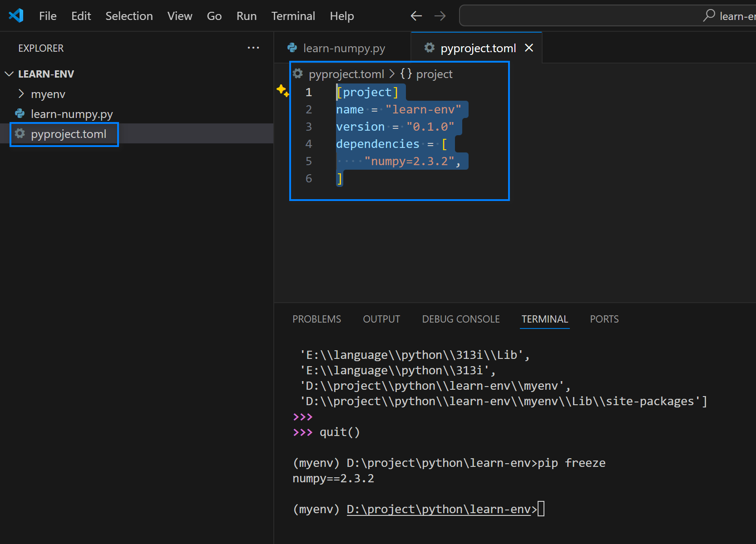Close the pyproject.toml tab
Screen dimensions: 756x544
529,48
